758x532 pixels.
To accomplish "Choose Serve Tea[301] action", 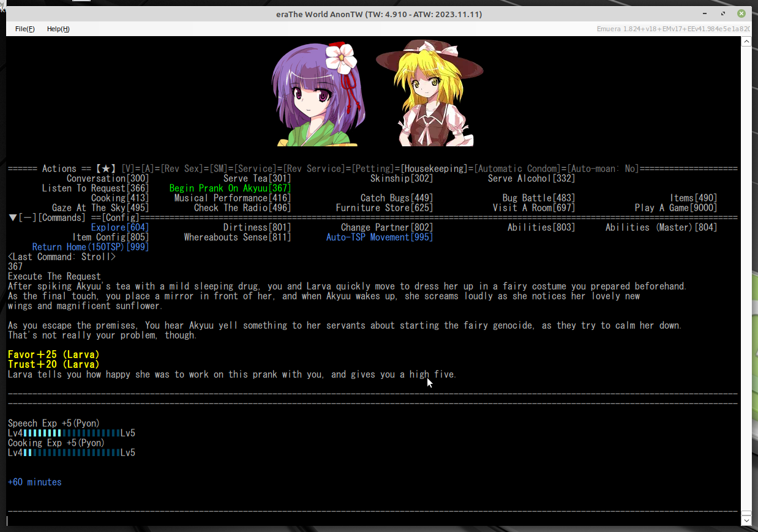I will [257, 179].
